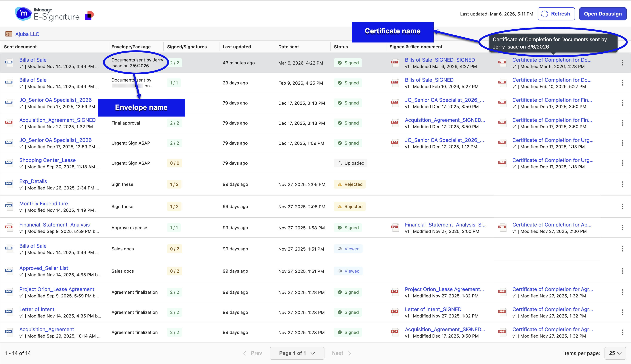Open the Page 1 of 1 dropdown
The image size is (631, 364).
(x=297, y=353)
